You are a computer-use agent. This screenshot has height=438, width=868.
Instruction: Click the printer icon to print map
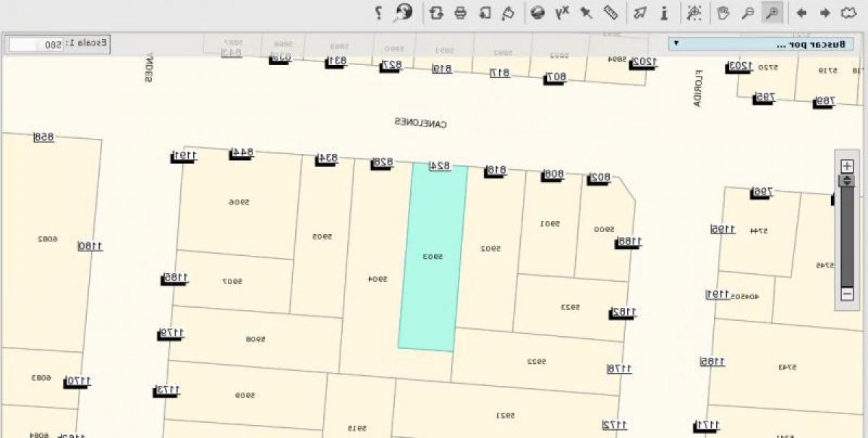[x=460, y=13]
